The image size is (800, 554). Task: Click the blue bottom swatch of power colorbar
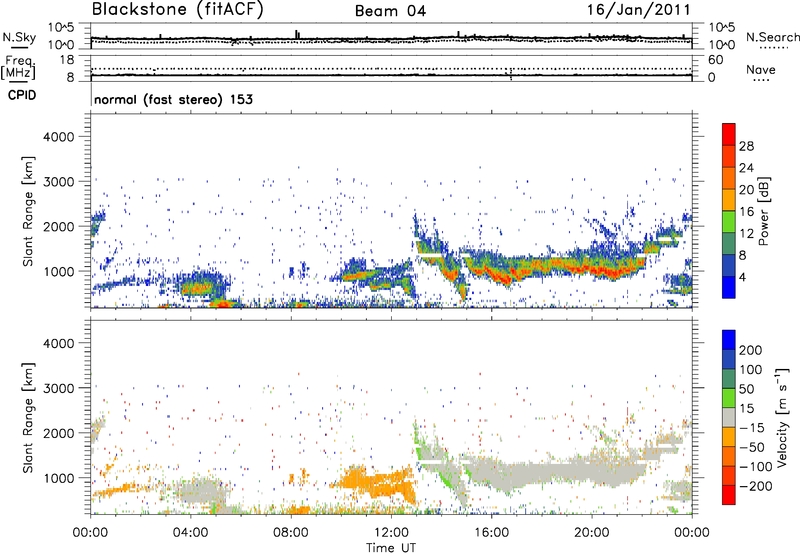(729, 287)
